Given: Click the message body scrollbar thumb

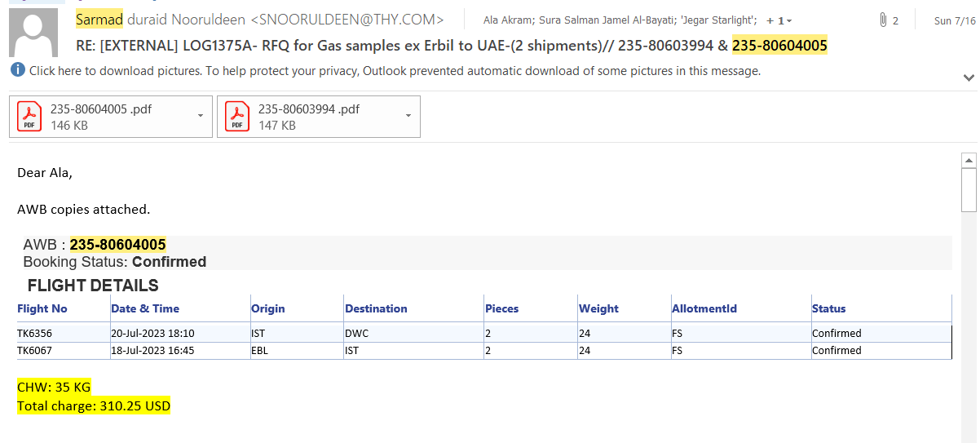Looking at the screenshot, I should [x=969, y=189].
